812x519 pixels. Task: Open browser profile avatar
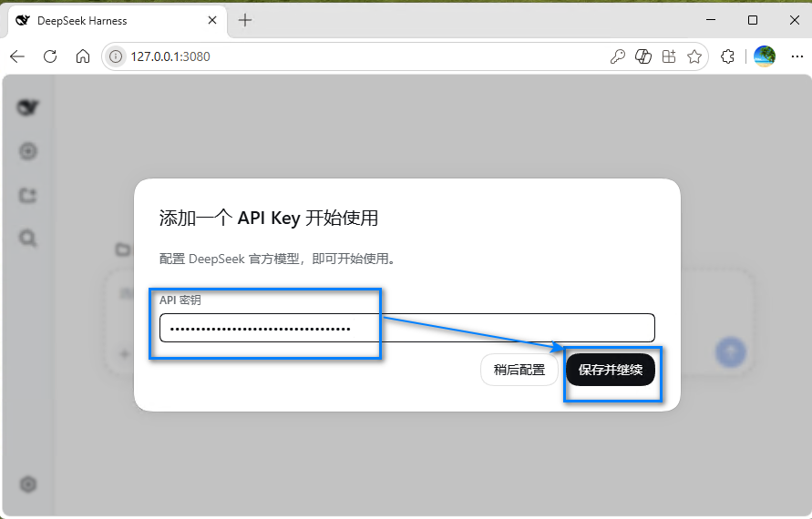pos(765,56)
